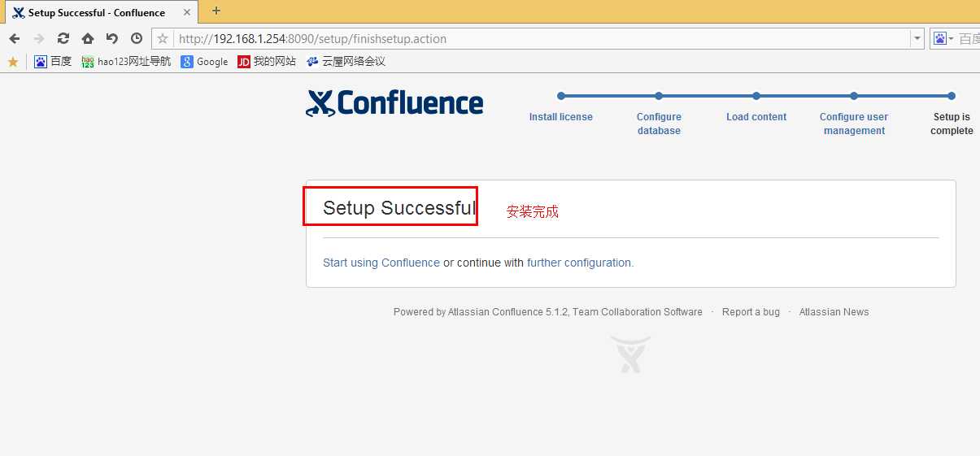This screenshot has width=980, height=456.
Task: Click the Load content step
Action: (x=756, y=117)
